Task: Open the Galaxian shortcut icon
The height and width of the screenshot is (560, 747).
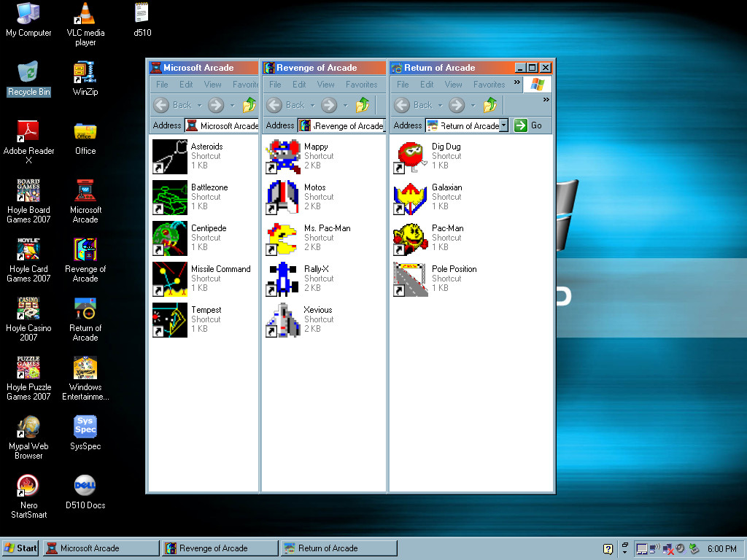Action: pos(411,198)
